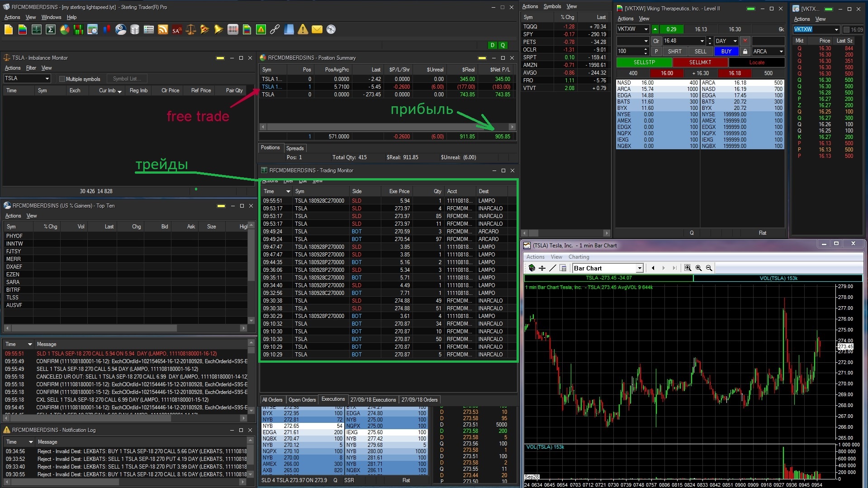This screenshot has width=868, height=488.
Task: Open the Charting menu in chart window
Action: click(x=579, y=257)
